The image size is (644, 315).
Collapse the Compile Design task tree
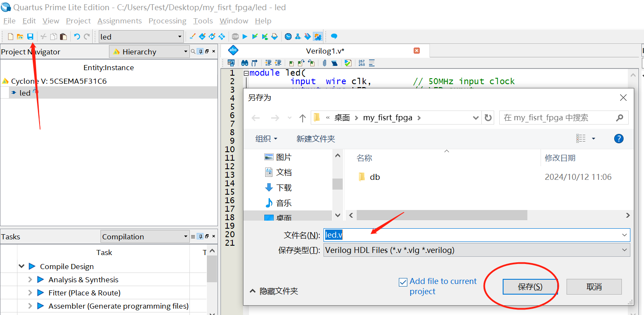(x=21, y=267)
